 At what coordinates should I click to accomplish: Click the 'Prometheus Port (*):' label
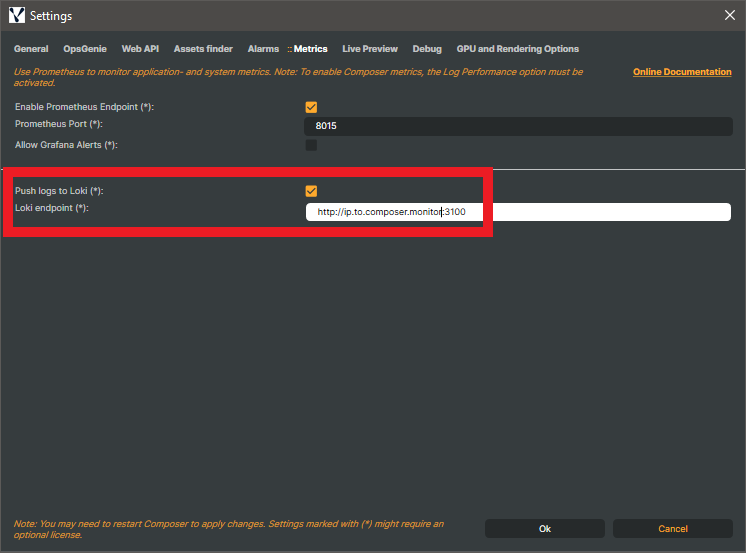click(59, 124)
